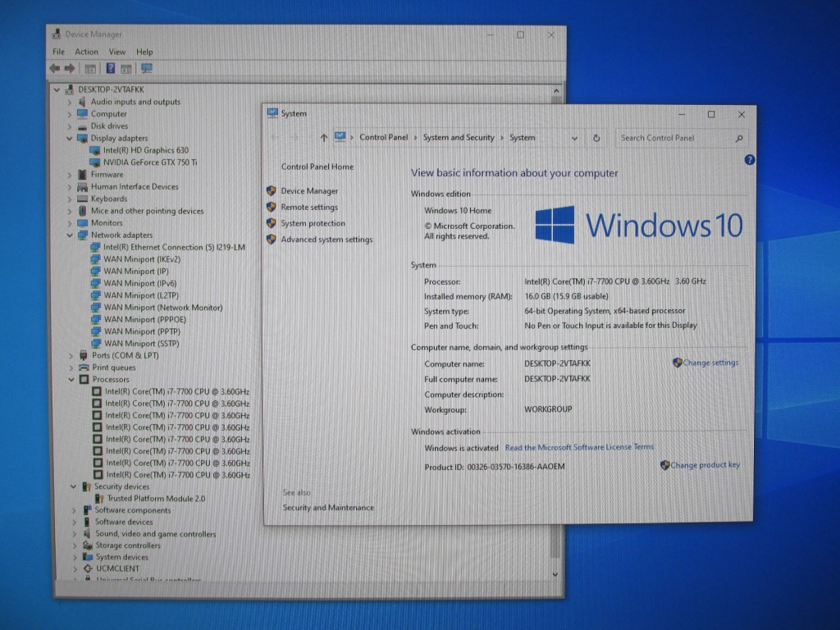
Task: Click the Change product key link
Action: [x=705, y=465]
